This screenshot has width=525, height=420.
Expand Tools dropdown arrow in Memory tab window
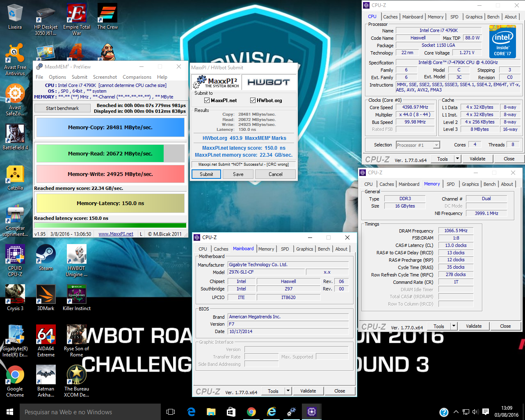pyautogui.click(x=454, y=326)
